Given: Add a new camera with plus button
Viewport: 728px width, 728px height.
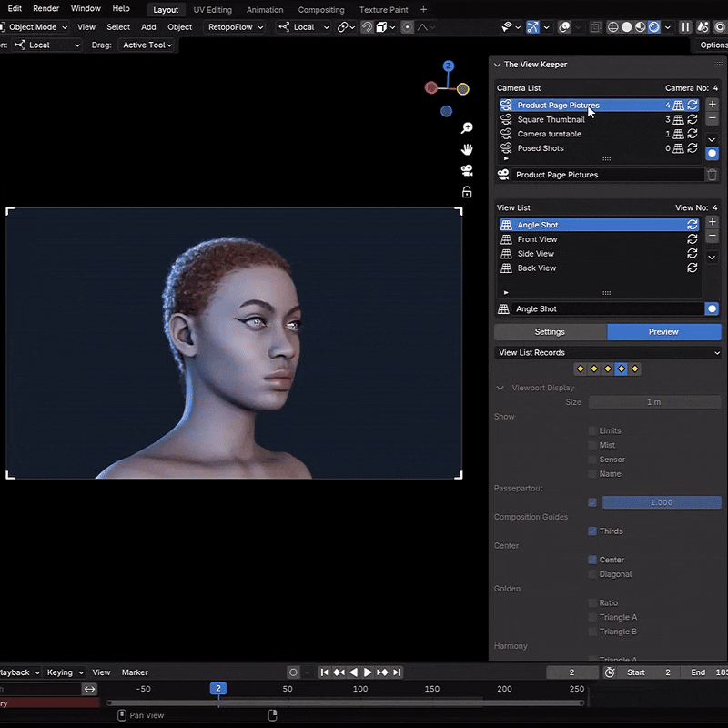Looking at the screenshot, I should 712,104.
